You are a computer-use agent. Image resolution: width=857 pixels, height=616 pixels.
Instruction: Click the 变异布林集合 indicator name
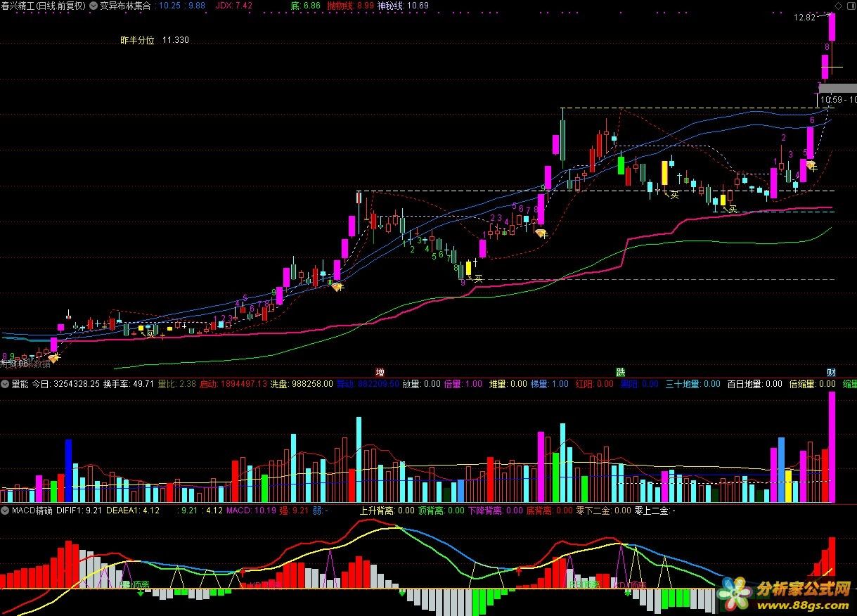pos(125,5)
